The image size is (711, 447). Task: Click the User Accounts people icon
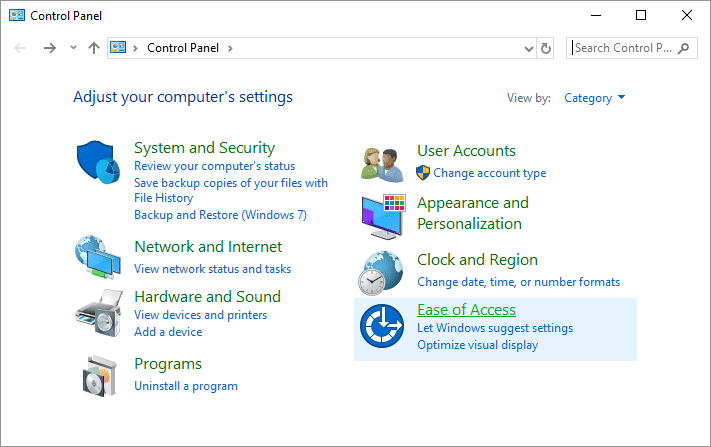(x=382, y=165)
